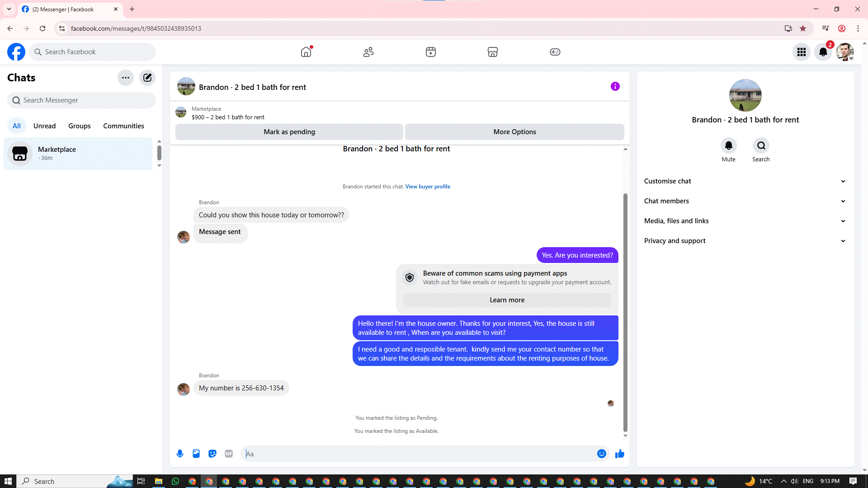Expand Privacy and support section
The image size is (868, 488).
(745, 241)
